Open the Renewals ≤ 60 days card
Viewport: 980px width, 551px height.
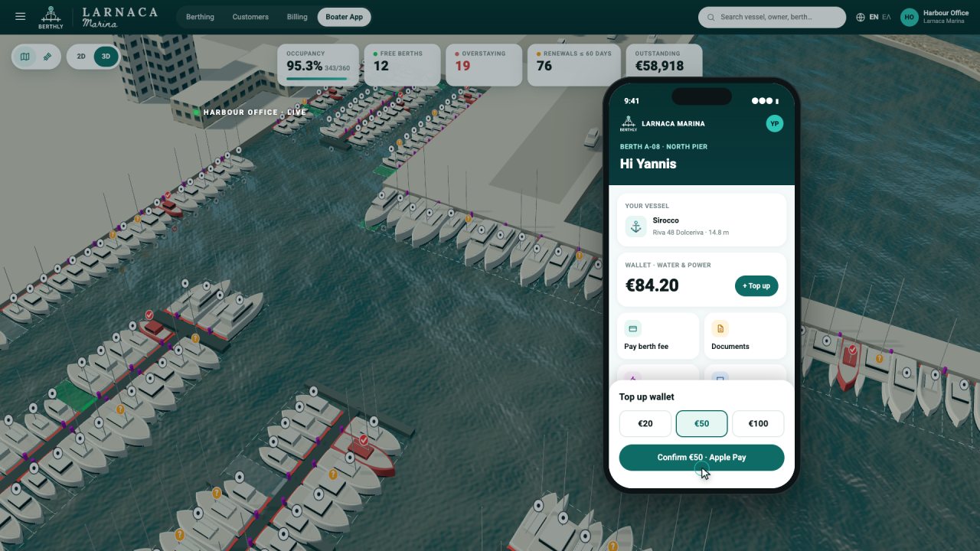click(x=574, y=65)
